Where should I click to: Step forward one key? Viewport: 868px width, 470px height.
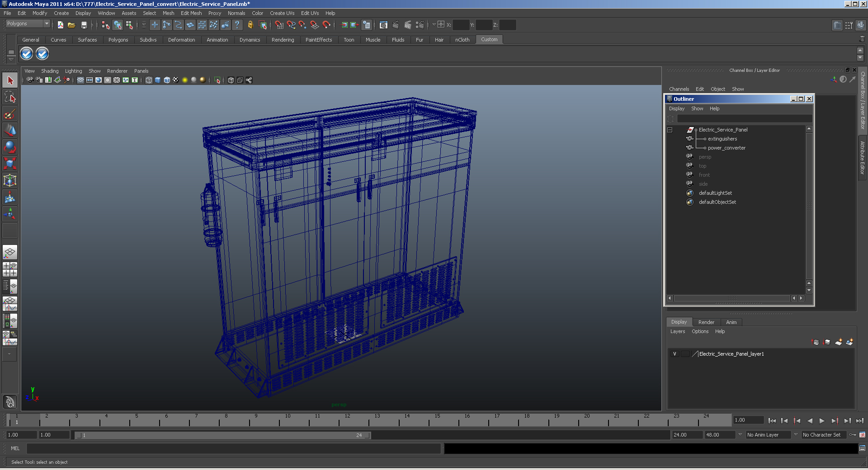coord(835,421)
